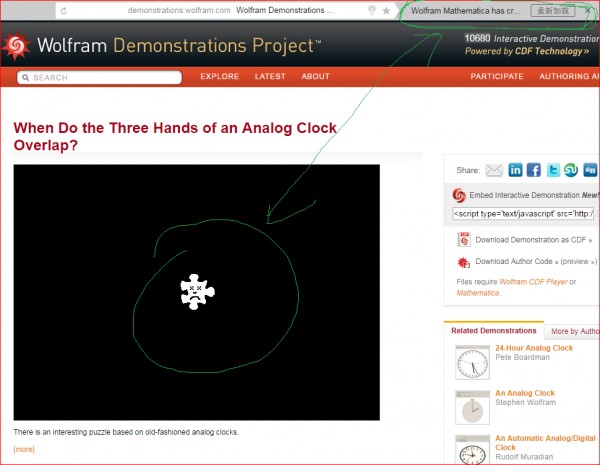Click the lightbulb icon in address bar

[x=372, y=10]
